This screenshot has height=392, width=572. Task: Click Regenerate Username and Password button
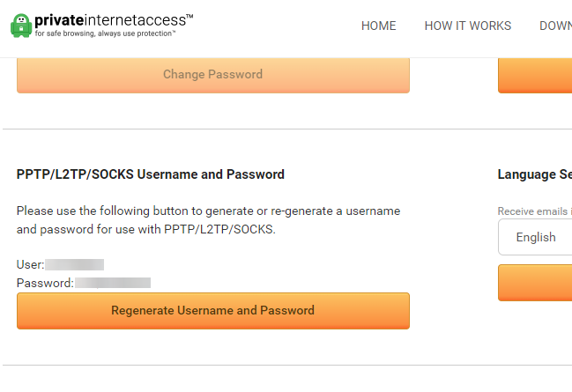[x=213, y=311]
